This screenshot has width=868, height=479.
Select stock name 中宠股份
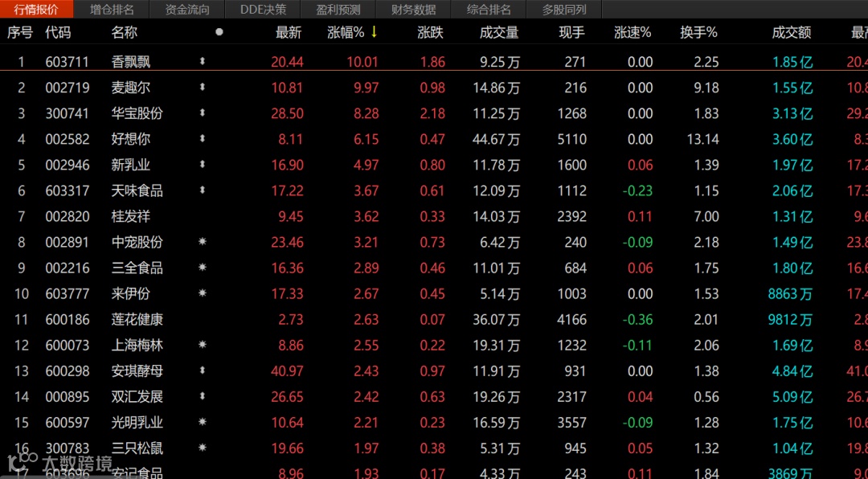click(137, 242)
